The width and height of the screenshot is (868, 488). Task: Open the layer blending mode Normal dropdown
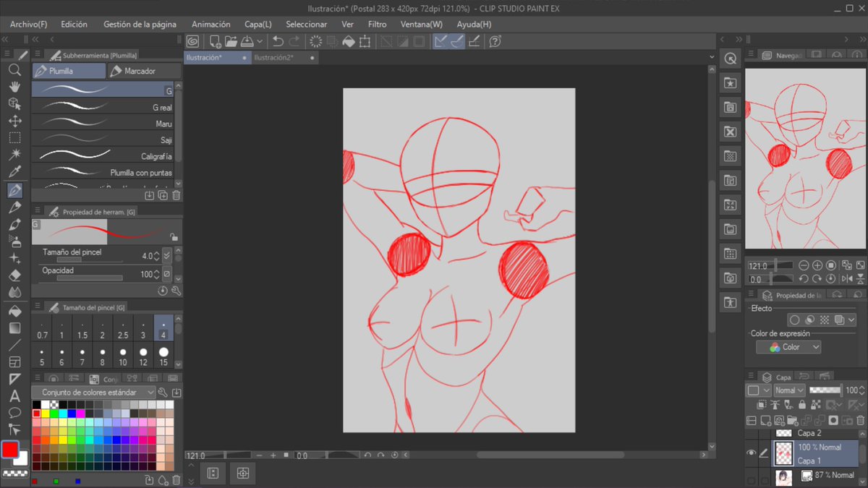point(788,390)
